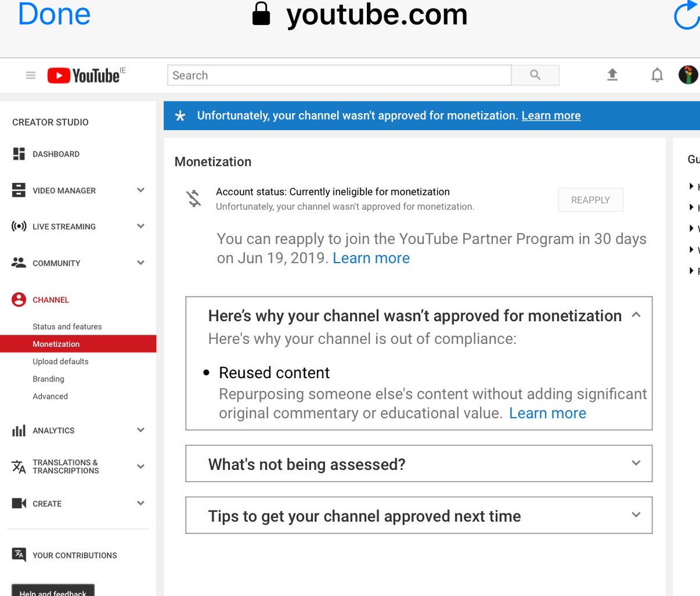The height and width of the screenshot is (596, 700).
Task: Click the Dashboard grid icon
Action: click(x=19, y=154)
